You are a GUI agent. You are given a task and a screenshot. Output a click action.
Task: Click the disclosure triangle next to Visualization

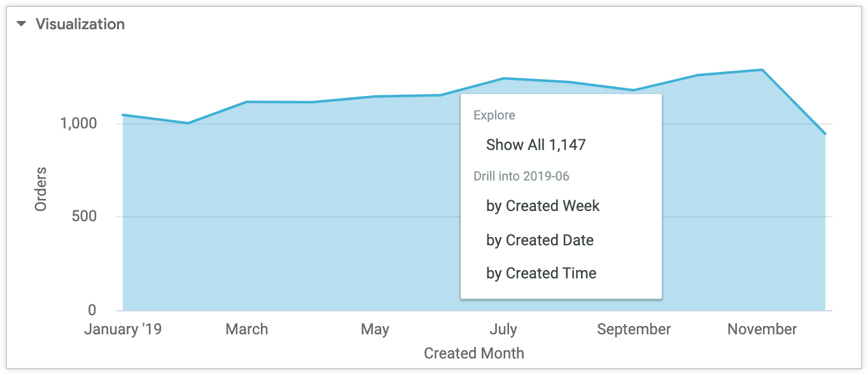tap(21, 24)
